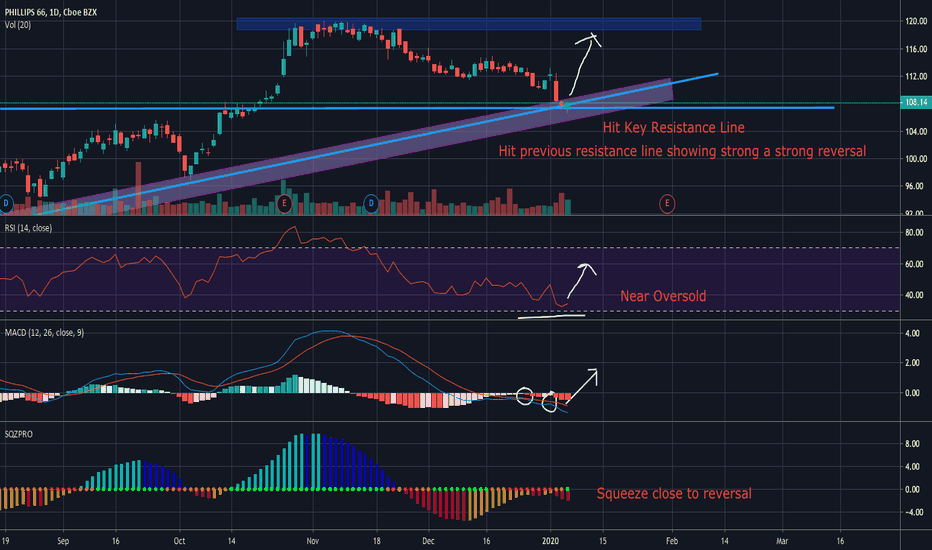Click the Dec label on time axis
Image resolution: width=932 pixels, height=550 pixels.
428,541
